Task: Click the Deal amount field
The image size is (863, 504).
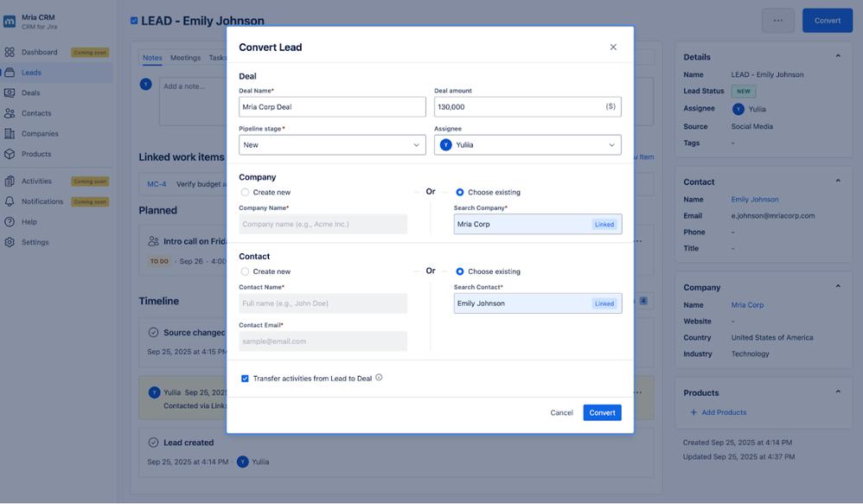Action: (527, 106)
